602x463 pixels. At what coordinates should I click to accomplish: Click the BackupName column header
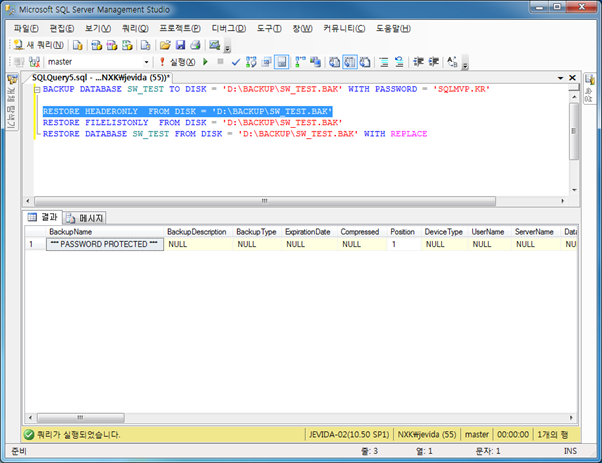click(105, 232)
